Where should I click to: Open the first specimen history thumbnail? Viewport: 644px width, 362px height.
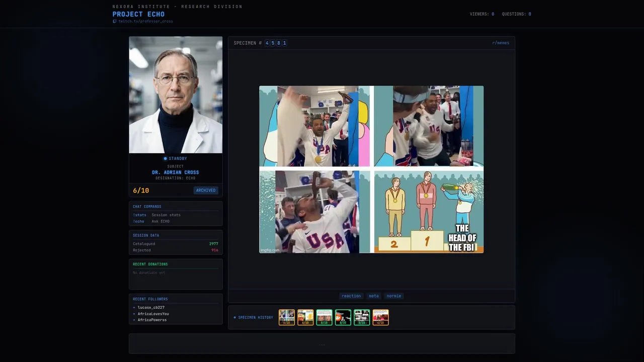pos(287,317)
